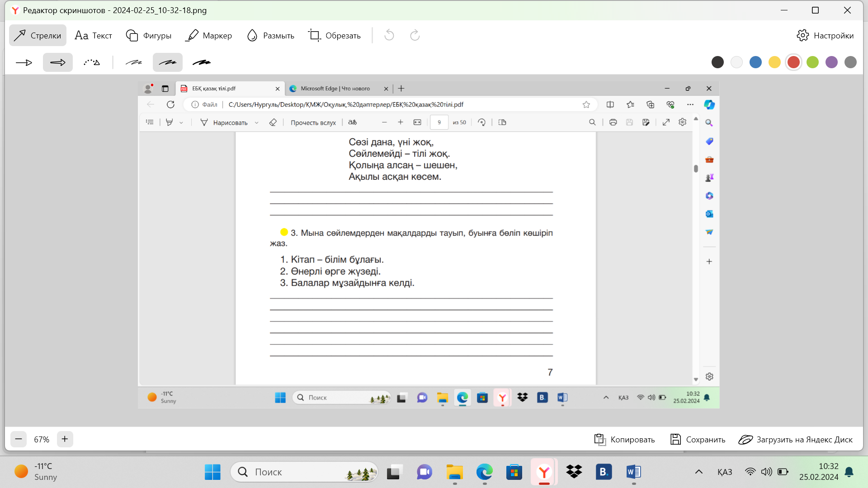Viewport: 868px width, 488px height.
Task: Pick the blue color swatch
Action: click(755, 62)
